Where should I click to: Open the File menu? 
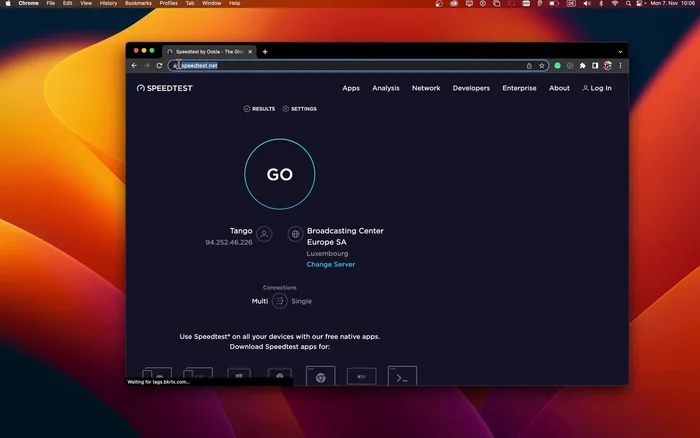50,3
